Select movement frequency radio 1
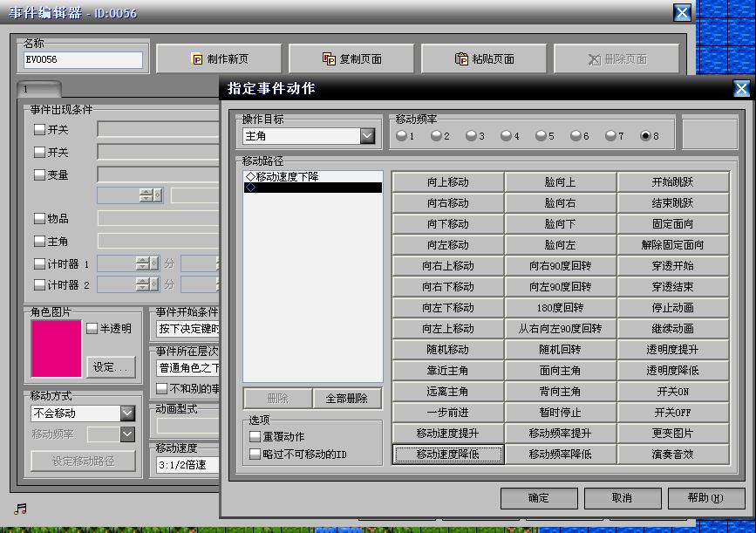 [x=401, y=135]
